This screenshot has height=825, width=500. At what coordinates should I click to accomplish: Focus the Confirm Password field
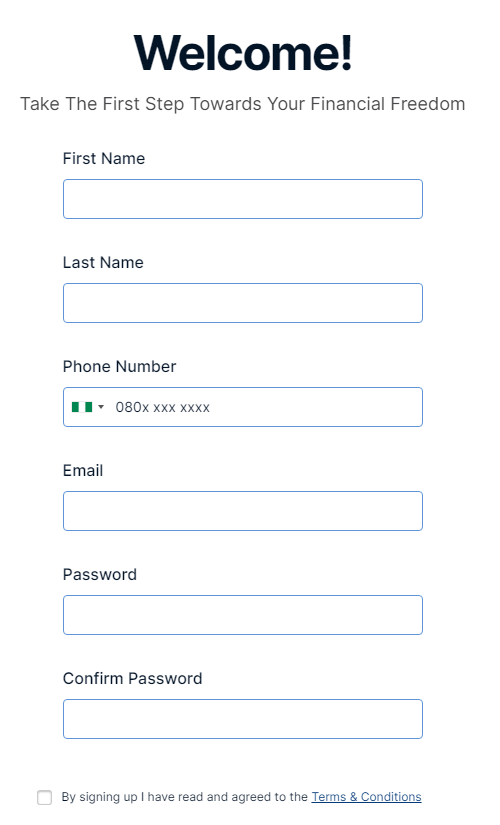243,719
